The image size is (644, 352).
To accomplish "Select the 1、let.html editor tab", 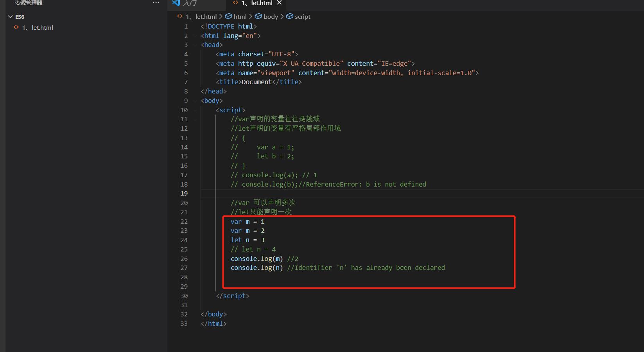I will point(257,3).
